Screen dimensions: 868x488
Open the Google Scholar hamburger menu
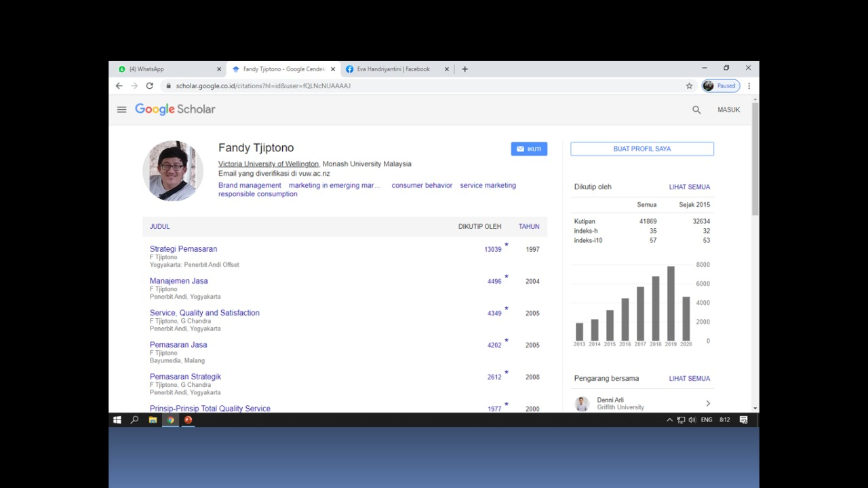point(121,109)
